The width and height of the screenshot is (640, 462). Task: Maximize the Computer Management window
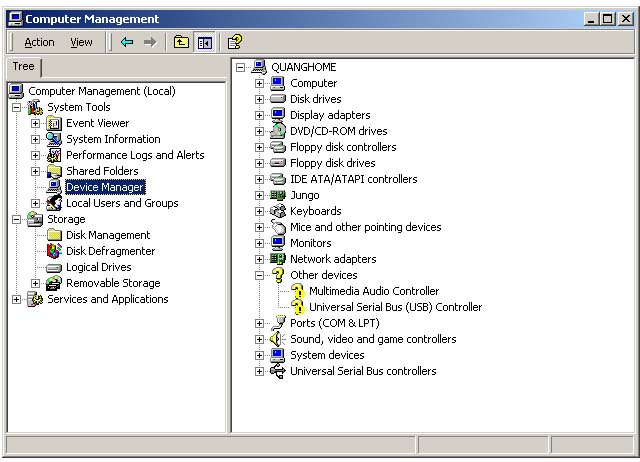tap(607, 19)
